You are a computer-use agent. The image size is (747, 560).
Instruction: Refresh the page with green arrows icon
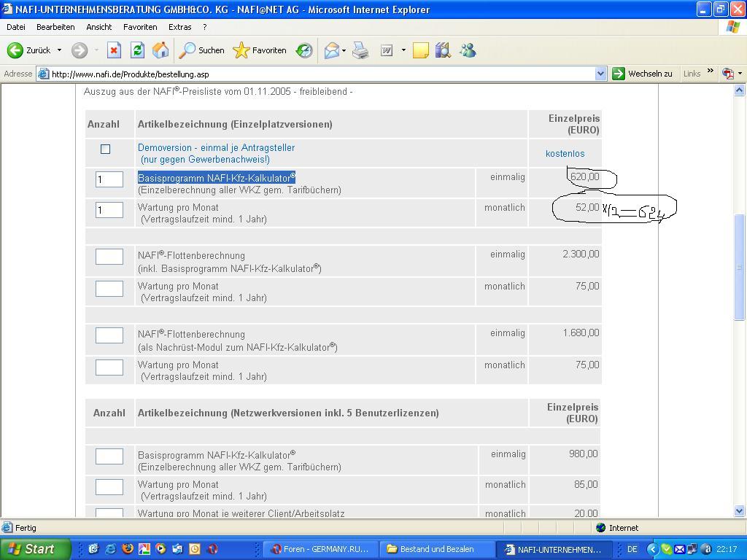pyautogui.click(x=137, y=50)
